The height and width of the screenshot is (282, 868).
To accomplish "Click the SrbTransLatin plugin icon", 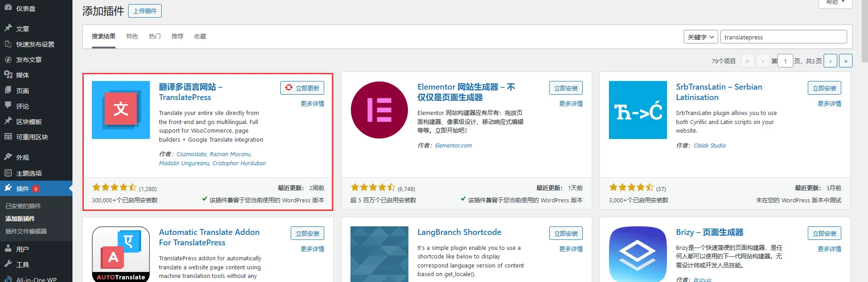I will coord(638,110).
